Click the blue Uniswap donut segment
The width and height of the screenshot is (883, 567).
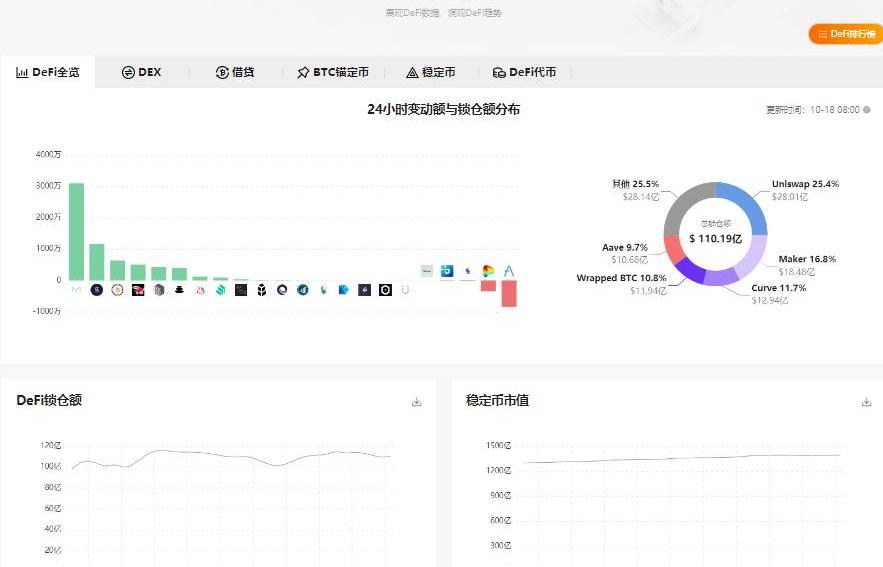(748, 199)
